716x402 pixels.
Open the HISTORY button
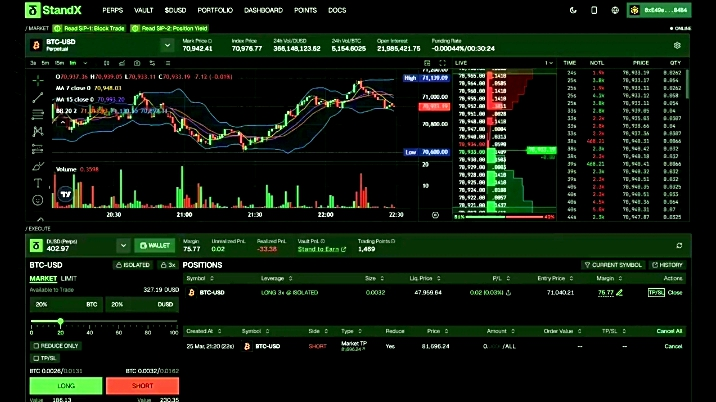(668, 265)
